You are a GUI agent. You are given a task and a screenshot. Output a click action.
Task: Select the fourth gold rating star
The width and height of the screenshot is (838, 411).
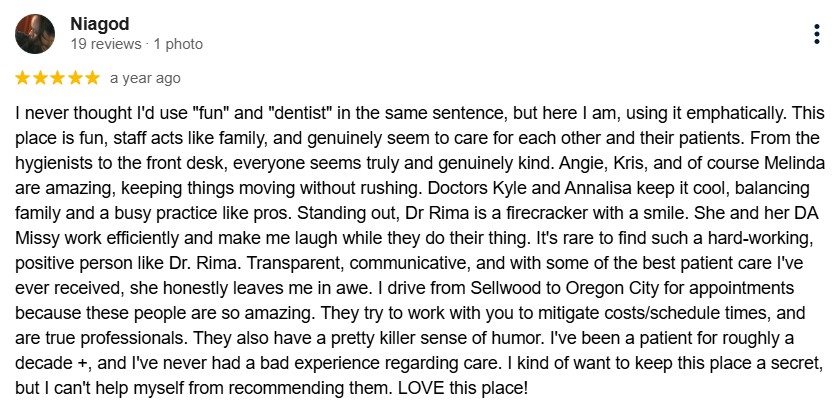(75, 78)
